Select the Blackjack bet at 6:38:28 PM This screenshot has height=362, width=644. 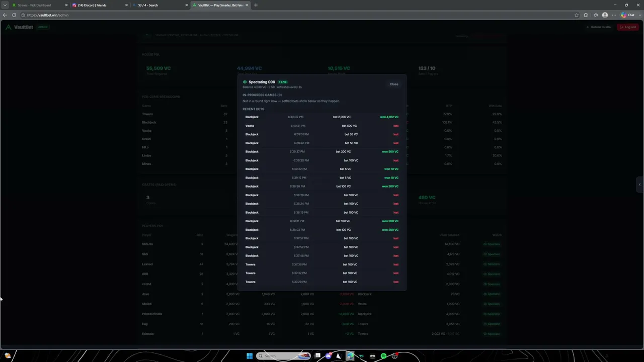[x=322, y=195]
